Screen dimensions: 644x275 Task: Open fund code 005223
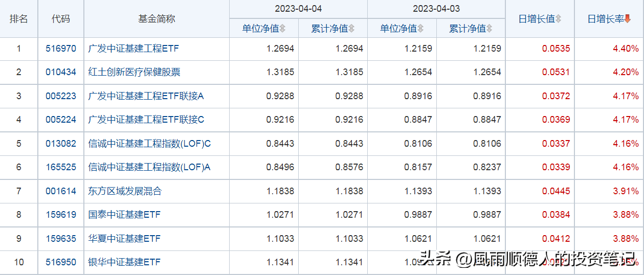61,96
